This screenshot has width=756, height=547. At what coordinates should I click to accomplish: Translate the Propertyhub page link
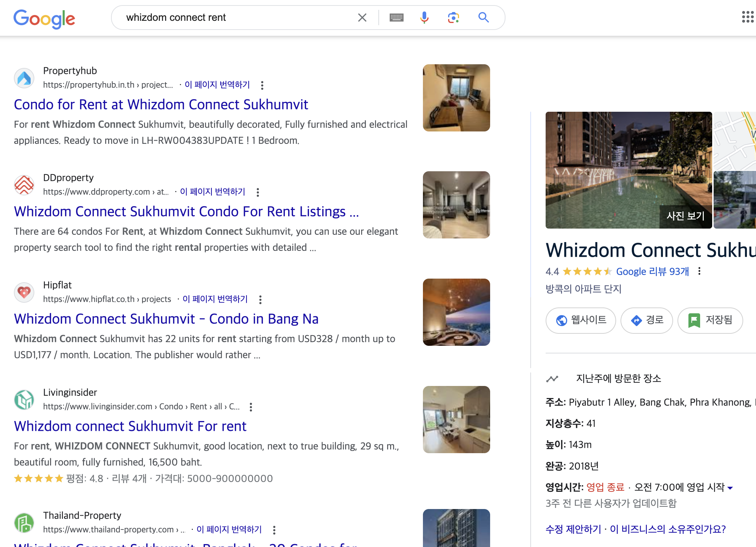coord(217,85)
